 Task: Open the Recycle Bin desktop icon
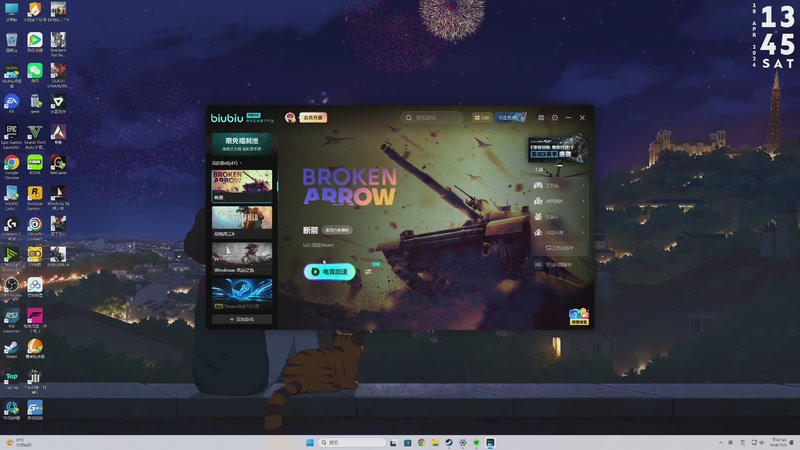coord(11,43)
